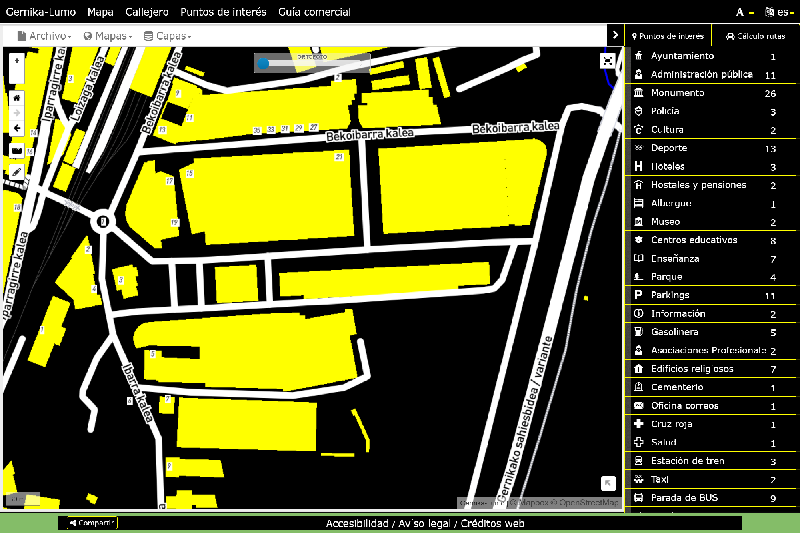This screenshot has width=800, height=533.
Task: Click the map opacity slider handle
Action: tap(263, 63)
